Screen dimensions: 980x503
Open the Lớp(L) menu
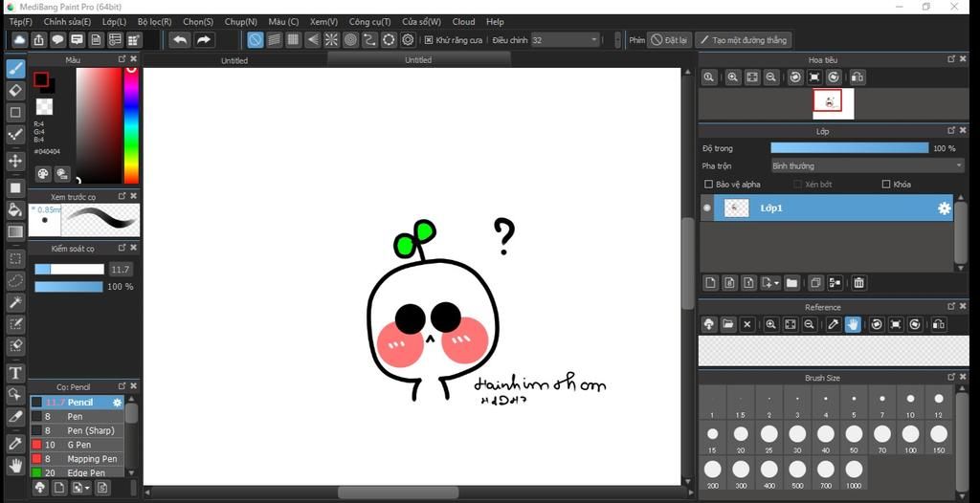[115, 22]
